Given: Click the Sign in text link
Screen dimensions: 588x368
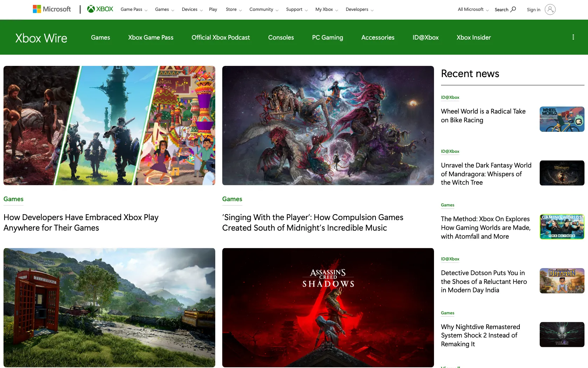Looking at the screenshot, I should pyautogui.click(x=533, y=9).
